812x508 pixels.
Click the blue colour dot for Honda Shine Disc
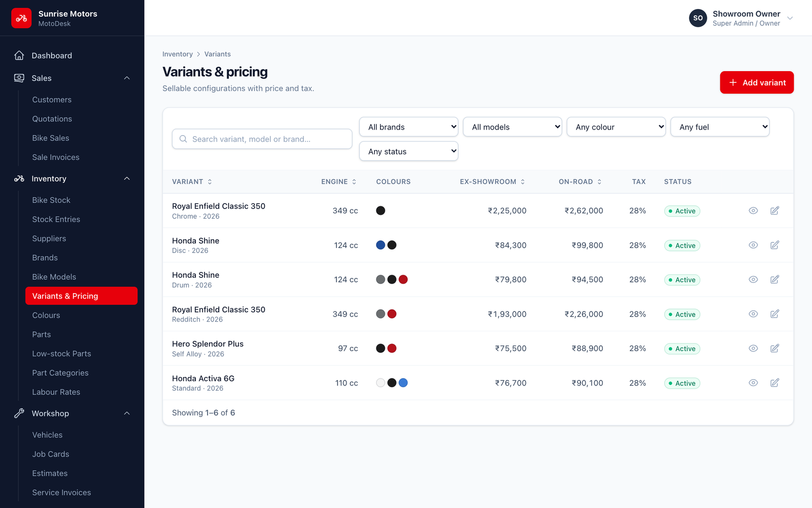381,245
